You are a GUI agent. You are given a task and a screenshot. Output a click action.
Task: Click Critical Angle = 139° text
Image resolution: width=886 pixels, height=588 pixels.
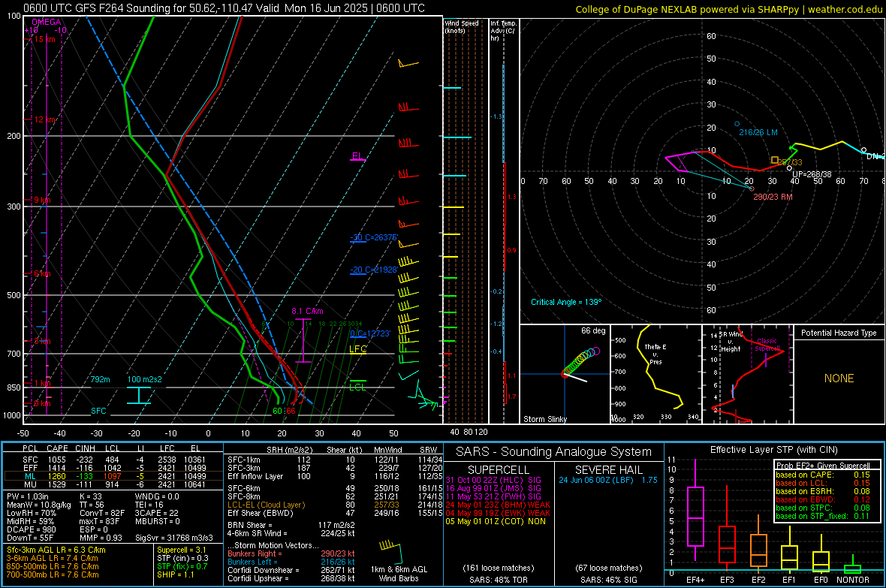click(x=566, y=303)
